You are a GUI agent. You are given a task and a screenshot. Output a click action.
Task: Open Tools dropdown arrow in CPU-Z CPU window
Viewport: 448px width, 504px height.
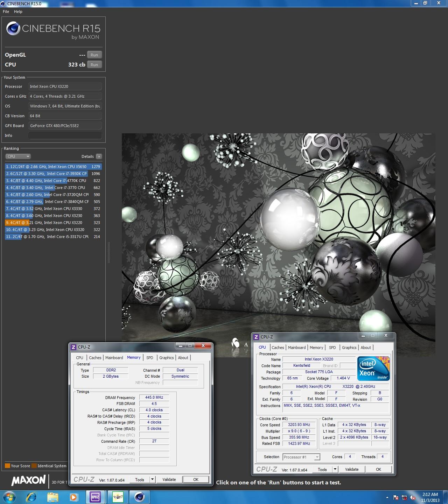pyautogui.click(x=335, y=469)
